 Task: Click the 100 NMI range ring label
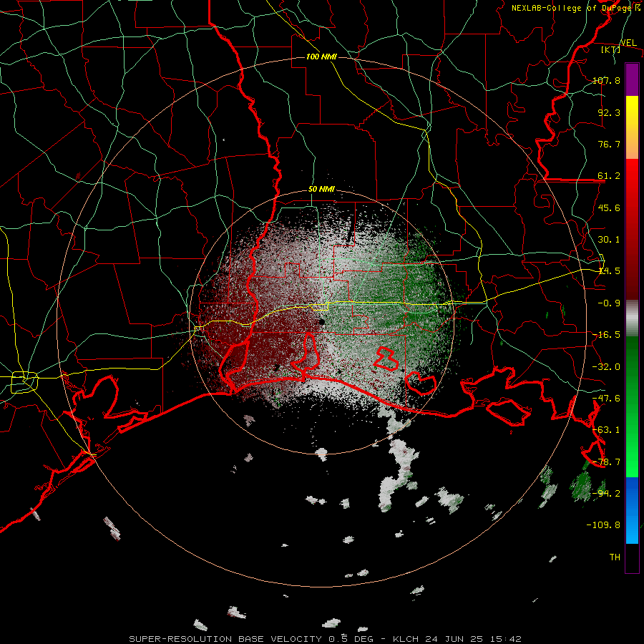click(321, 57)
